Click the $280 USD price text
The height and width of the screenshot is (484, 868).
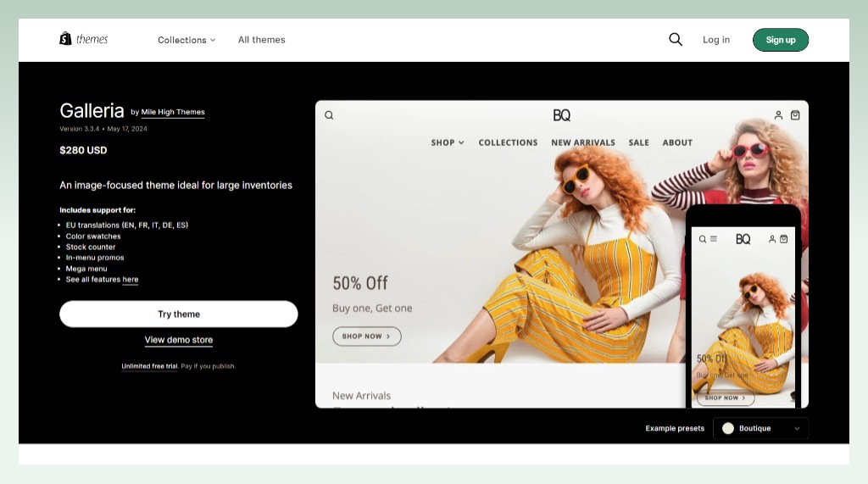point(83,150)
